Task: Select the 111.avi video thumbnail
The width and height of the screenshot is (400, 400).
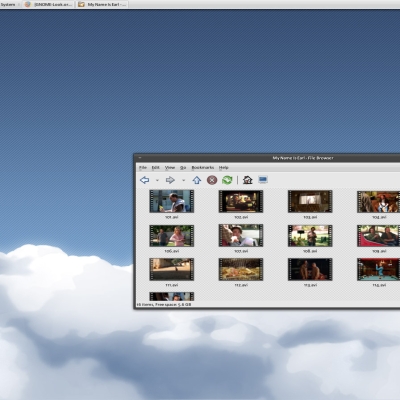Action: 172,269
